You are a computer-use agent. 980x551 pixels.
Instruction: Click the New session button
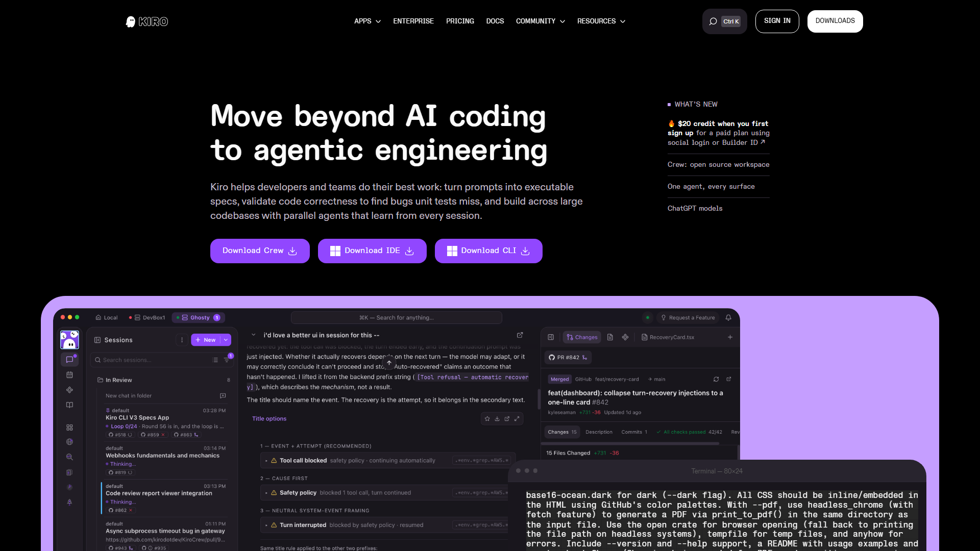click(x=206, y=340)
